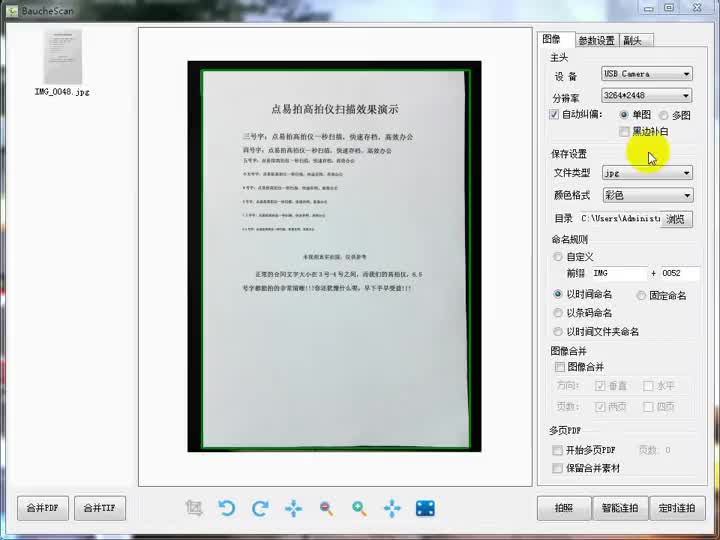Click 合并PDF button
This screenshot has width=720, height=540.
coord(43,508)
